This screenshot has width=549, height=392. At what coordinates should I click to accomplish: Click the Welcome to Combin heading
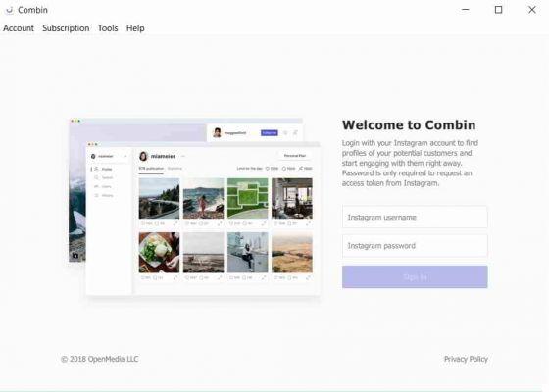[409, 125]
